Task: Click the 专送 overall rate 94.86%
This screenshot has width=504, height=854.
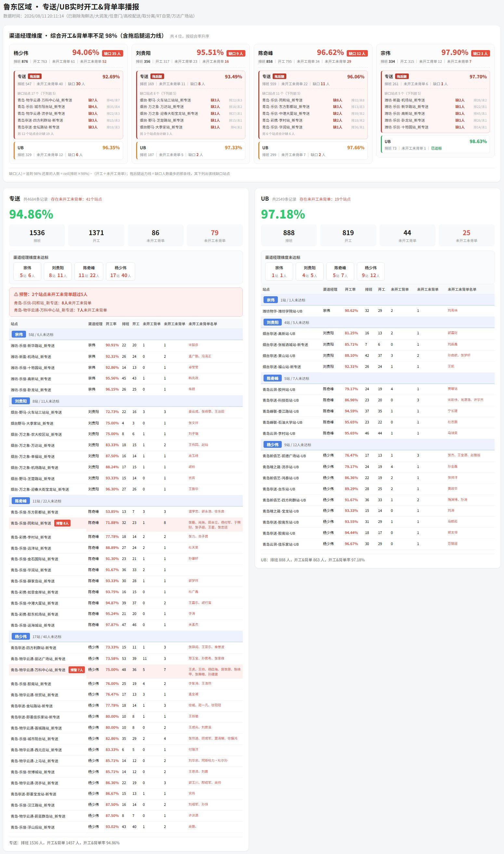Action: (31, 214)
